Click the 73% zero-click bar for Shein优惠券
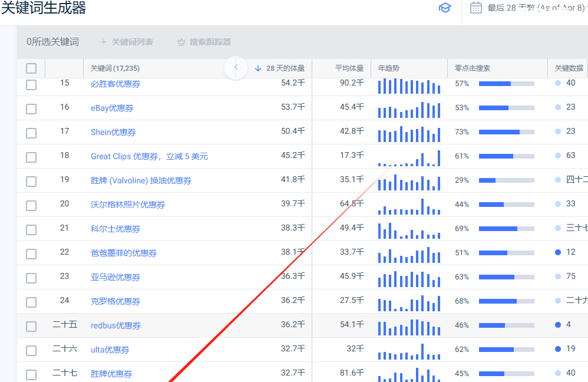This screenshot has width=588, height=382. [x=507, y=132]
